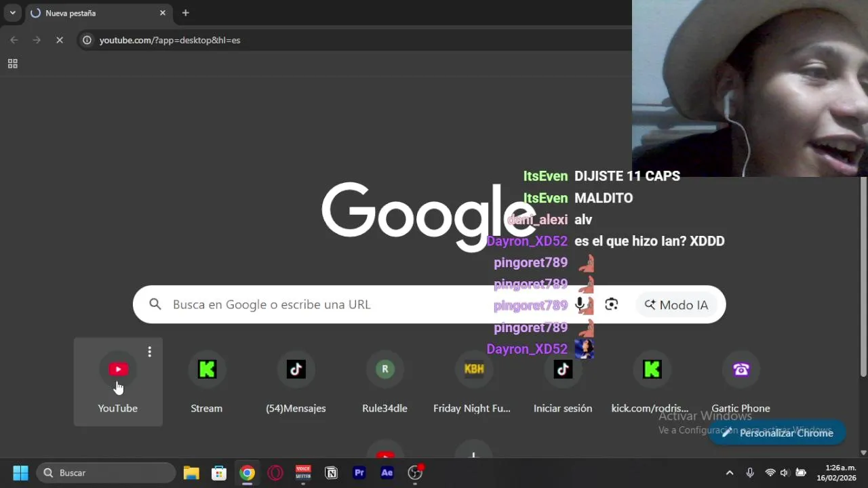868x488 pixels.
Task: Close the Nueva pestaña tab
Action: (163, 13)
